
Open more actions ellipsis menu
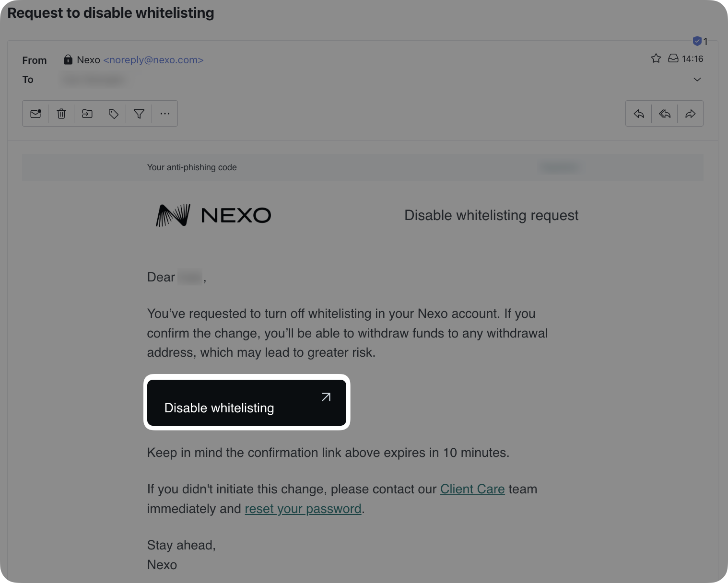click(165, 114)
